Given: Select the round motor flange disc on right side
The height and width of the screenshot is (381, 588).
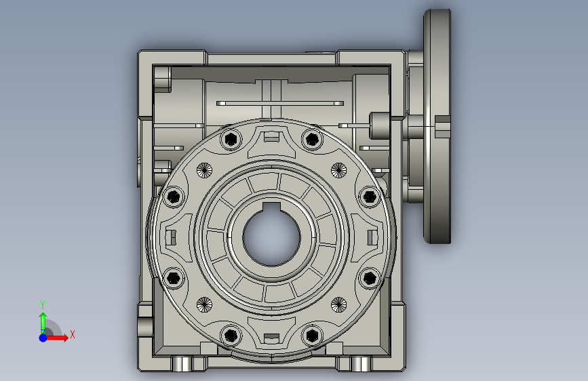Looking at the screenshot, I should [x=437, y=126].
